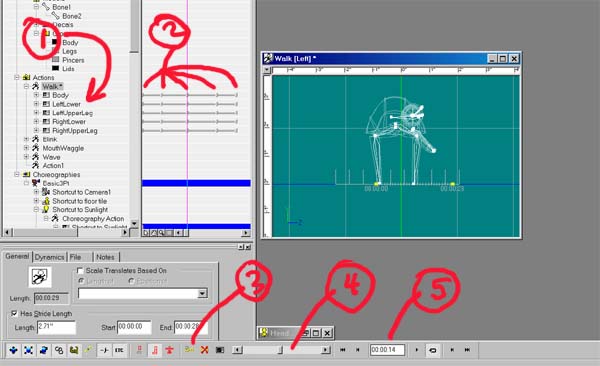The height and width of the screenshot is (366, 600).
Task: Toggle the Has Stride Length checkbox
Action: click(14, 314)
